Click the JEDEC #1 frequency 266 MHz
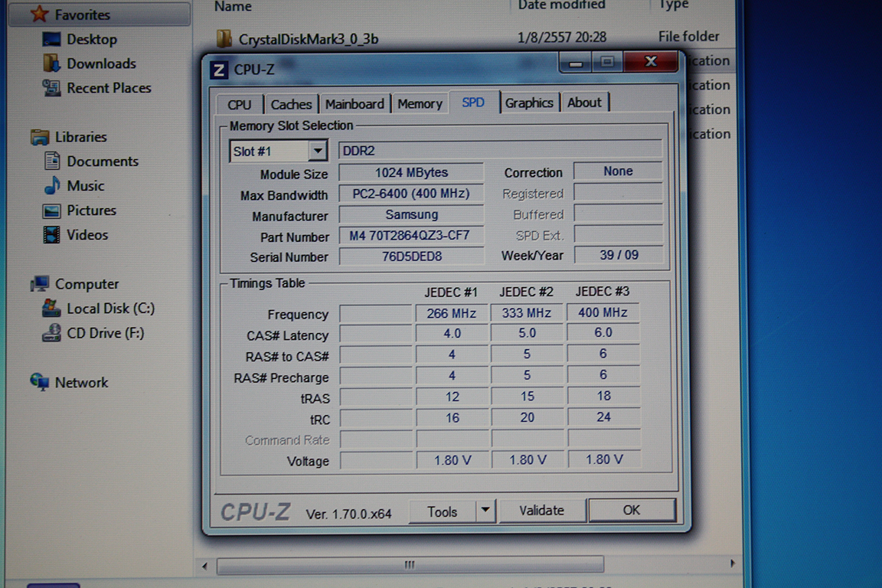Viewport: 882px width, 588px height. pos(452,313)
